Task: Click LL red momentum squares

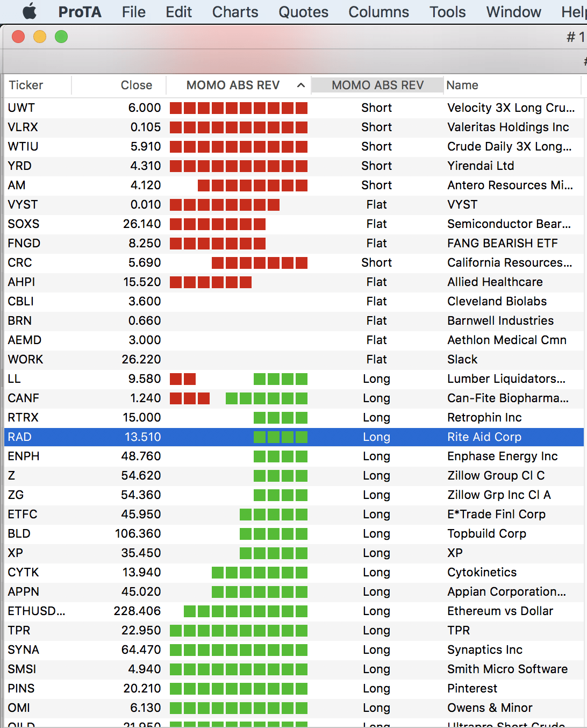Action: coord(183,379)
